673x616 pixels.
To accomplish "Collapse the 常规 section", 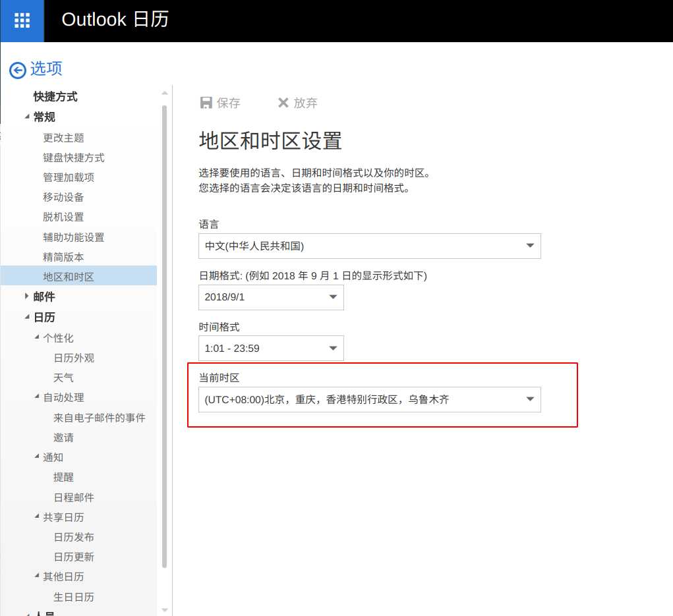I will coord(28,116).
